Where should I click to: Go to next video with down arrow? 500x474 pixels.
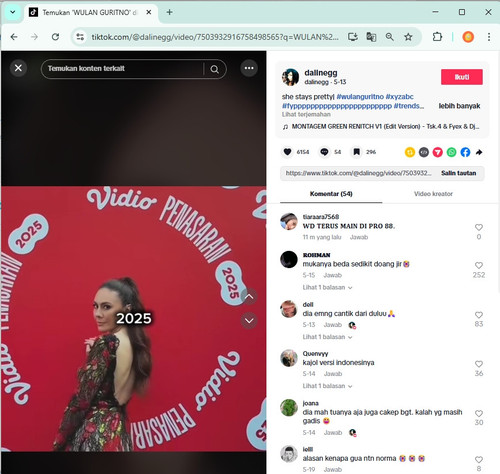[249, 321]
